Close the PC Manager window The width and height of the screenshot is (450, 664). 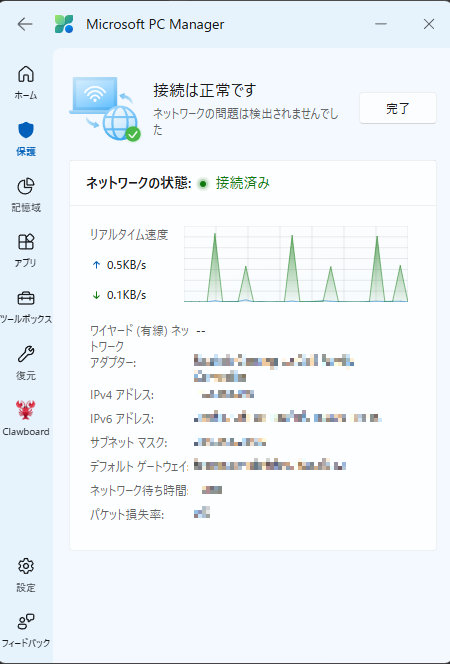(x=429, y=24)
